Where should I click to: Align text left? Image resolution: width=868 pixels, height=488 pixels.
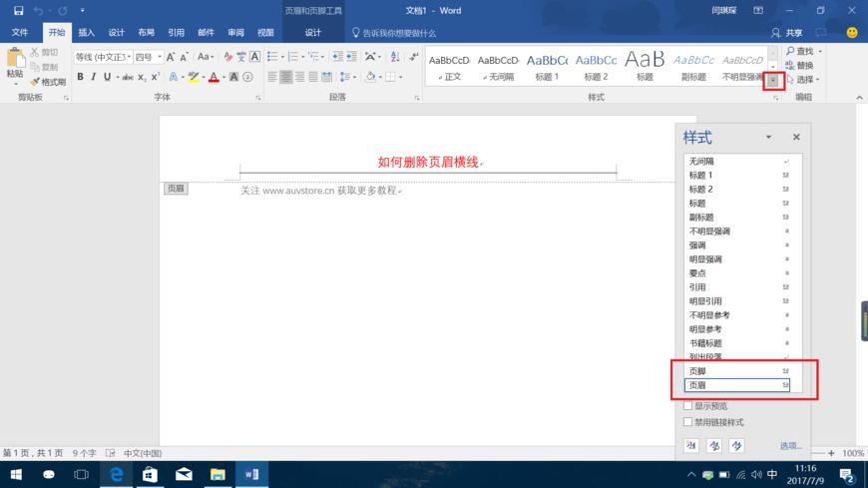click(x=271, y=77)
